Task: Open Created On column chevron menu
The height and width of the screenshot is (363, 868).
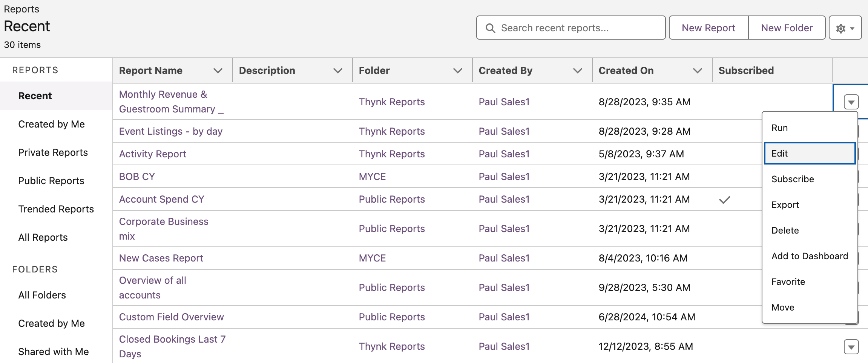Action: [x=697, y=71]
